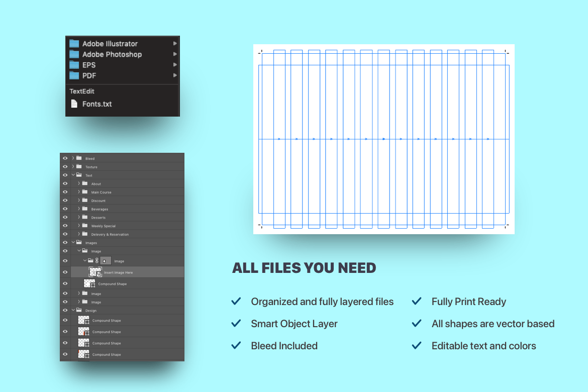Image resolution: width=588 pixels, height=392 pixels.
Task: Click the Adobe Illustrator folder icon
Action: pos(74,44)
